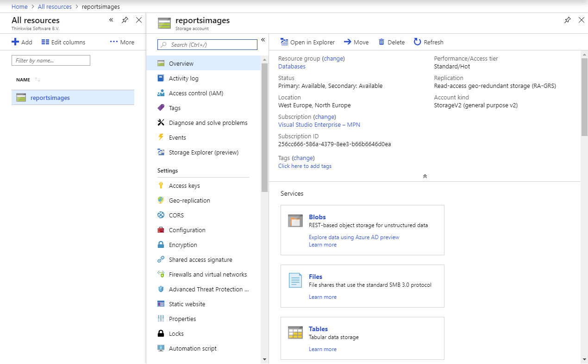Change the resource group
588x364 pixels.
[x=333, y=59]
